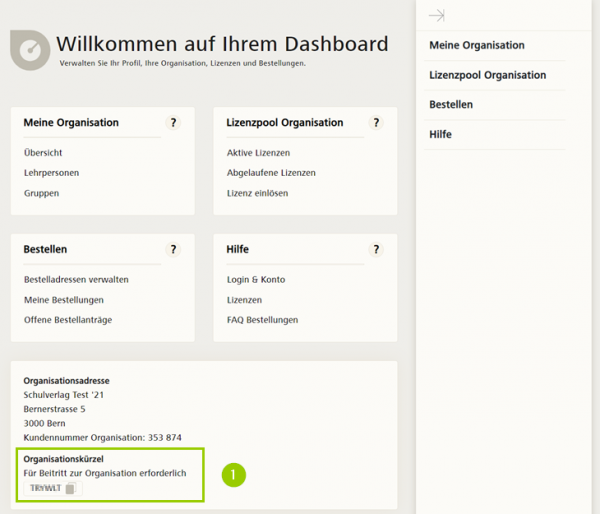Open the Übersicht link

pyautogui.click(x=43, y=153)
